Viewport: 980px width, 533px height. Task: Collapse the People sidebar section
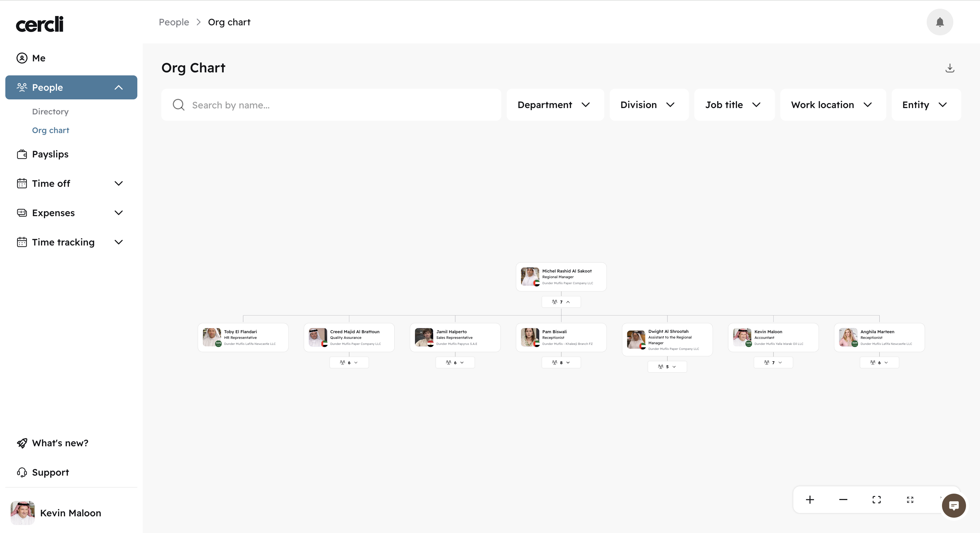click(119, 87)
